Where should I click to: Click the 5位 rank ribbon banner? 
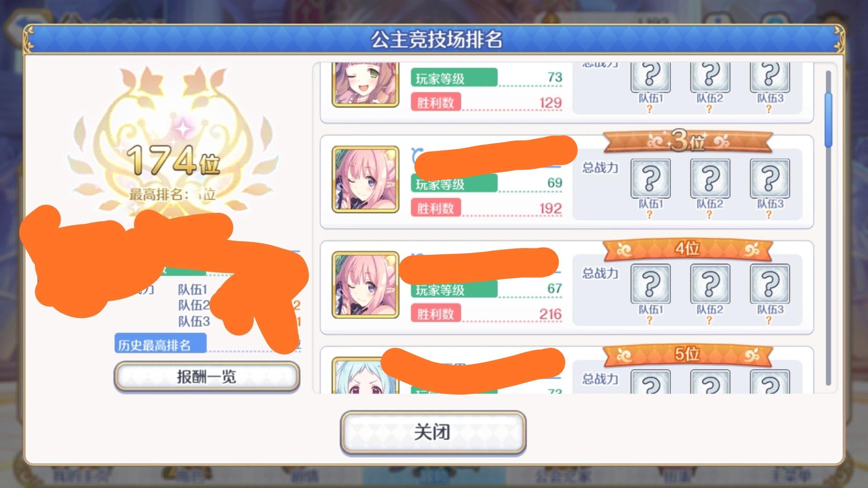[687, 354]
